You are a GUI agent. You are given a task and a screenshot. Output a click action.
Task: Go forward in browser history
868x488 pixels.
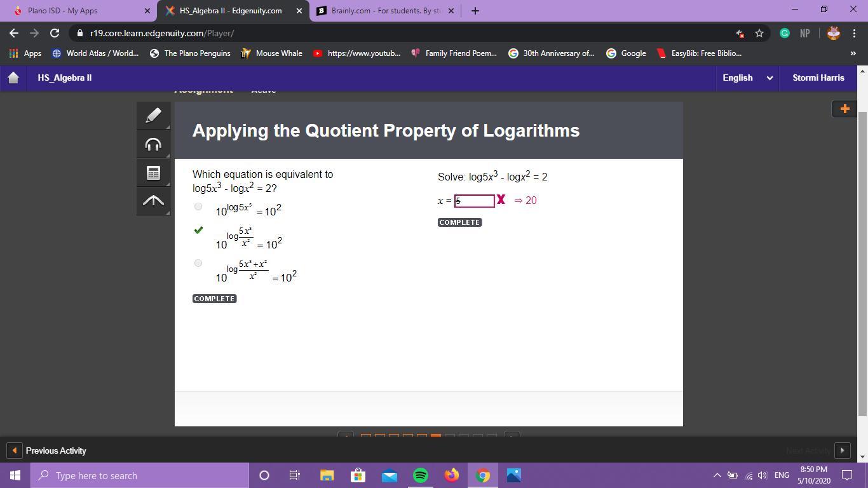pos(34,33)
